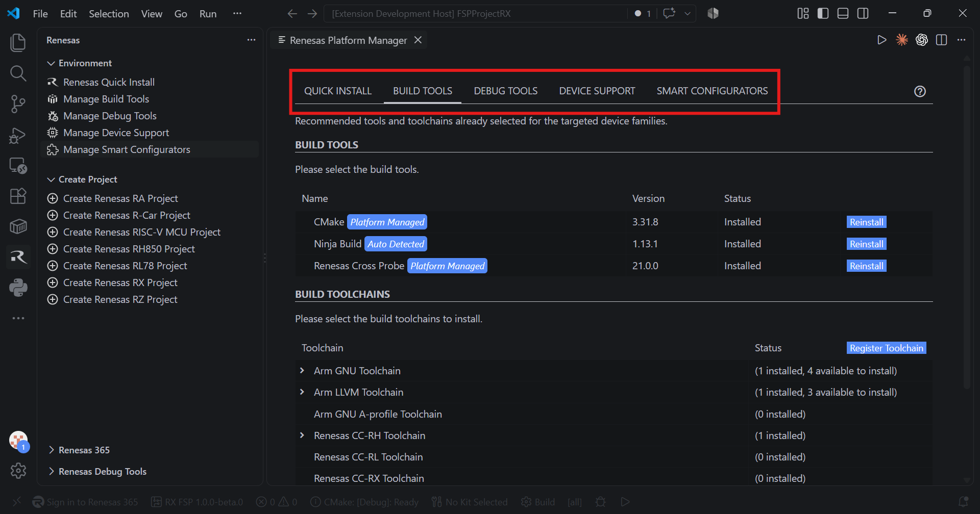Click Sign in to Renesas 365
The image size is (980, 514).
pyautogui.click(x=85, y=502)
